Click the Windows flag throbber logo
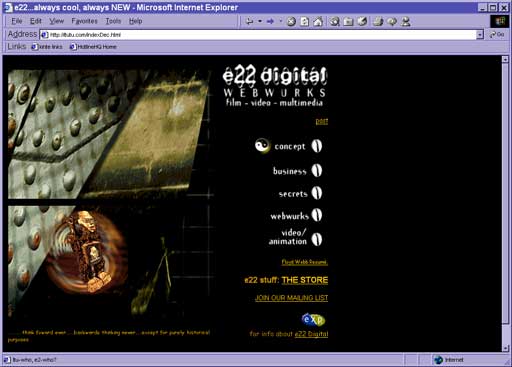The width and height of the screenshot is (512, 367). pos(500,22)
